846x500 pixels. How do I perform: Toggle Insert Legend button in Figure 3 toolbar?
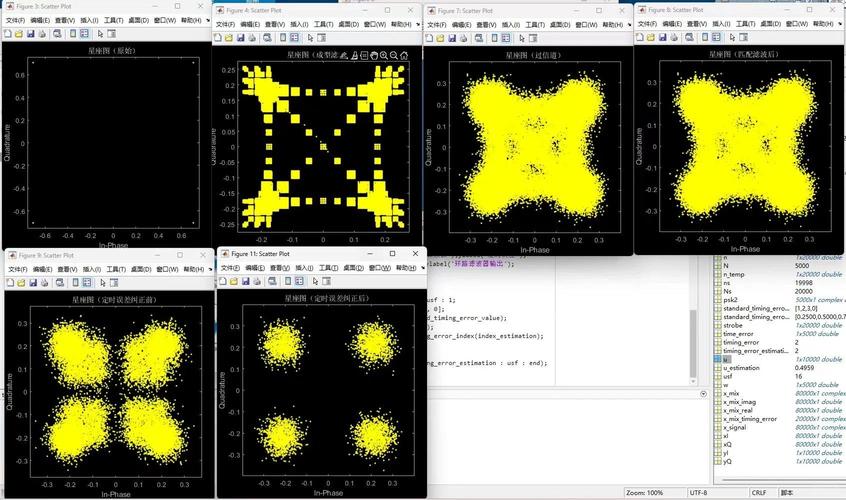click(84, 33)
